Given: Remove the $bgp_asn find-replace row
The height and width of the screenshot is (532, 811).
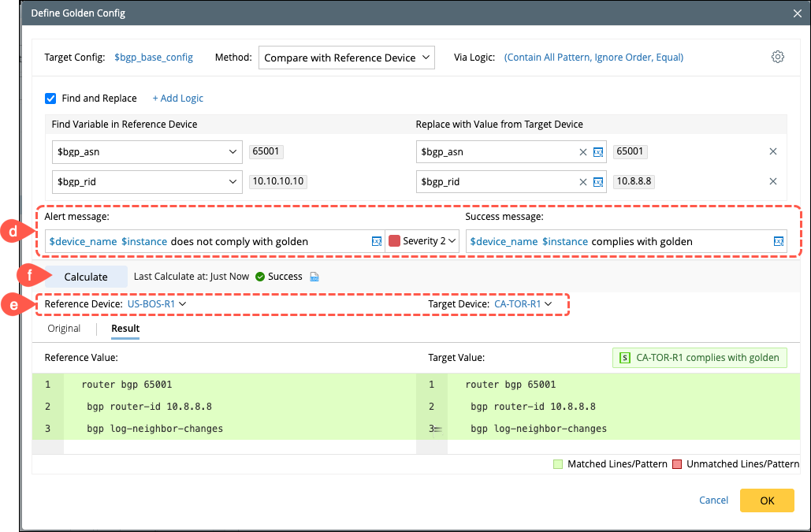Looking at the screenshot, I should pos(772,152).
